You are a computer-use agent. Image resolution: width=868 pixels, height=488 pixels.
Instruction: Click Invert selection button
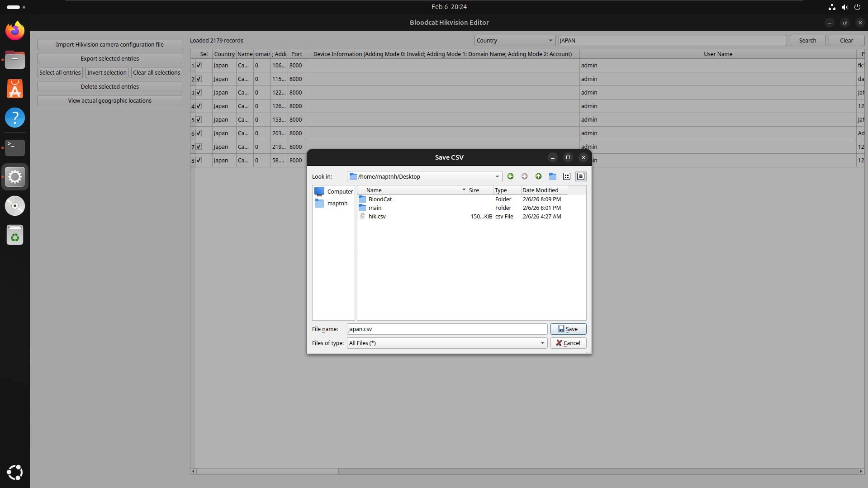click(x=107, y=73)
